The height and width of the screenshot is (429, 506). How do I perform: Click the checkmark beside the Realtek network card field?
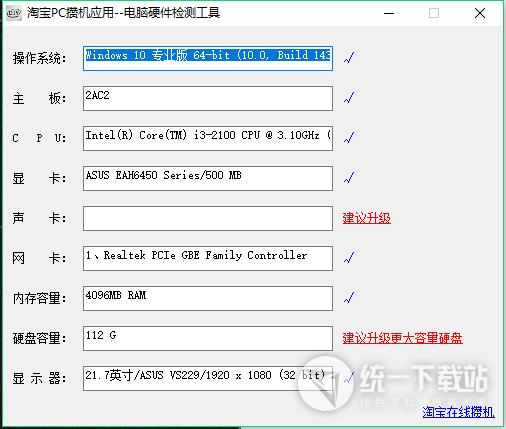tap(349, 257)
